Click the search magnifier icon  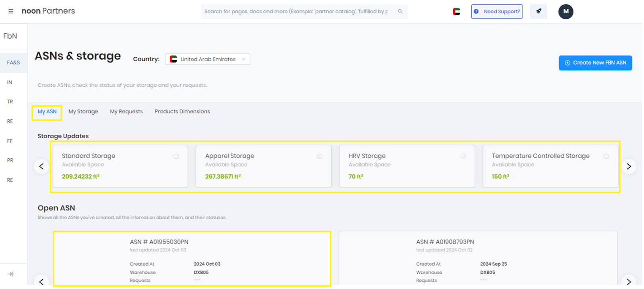(400, 11)
